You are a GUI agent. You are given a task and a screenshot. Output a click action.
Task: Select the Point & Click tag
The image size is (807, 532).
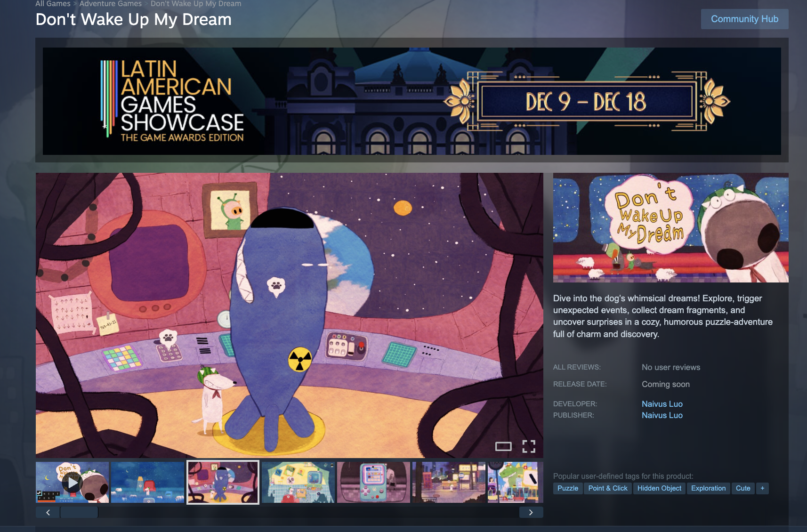[608, 488]
